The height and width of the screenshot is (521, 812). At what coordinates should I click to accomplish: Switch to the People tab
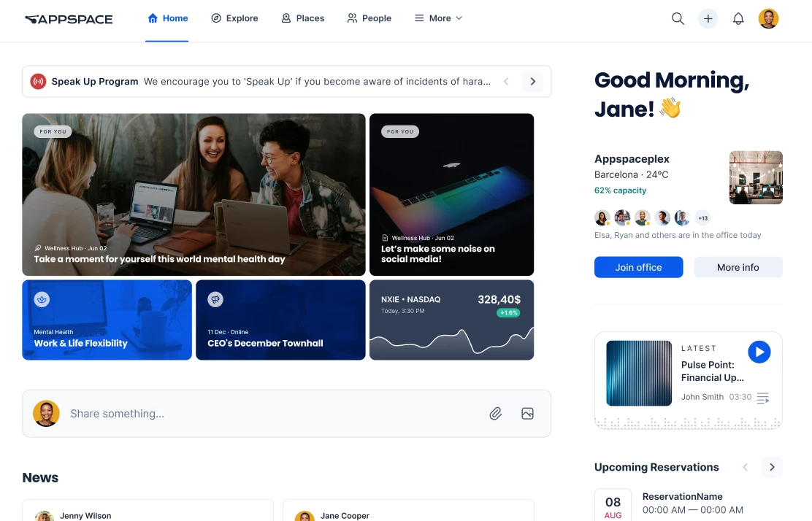click(x=369, y=18)
